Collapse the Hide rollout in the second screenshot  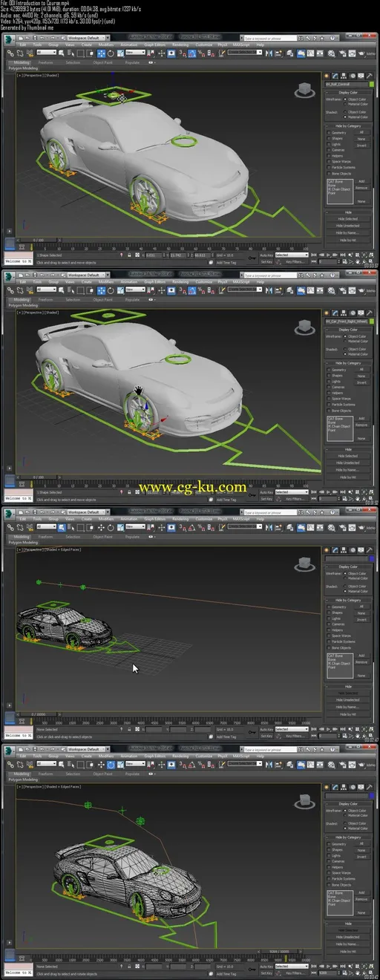pos(347,449)
